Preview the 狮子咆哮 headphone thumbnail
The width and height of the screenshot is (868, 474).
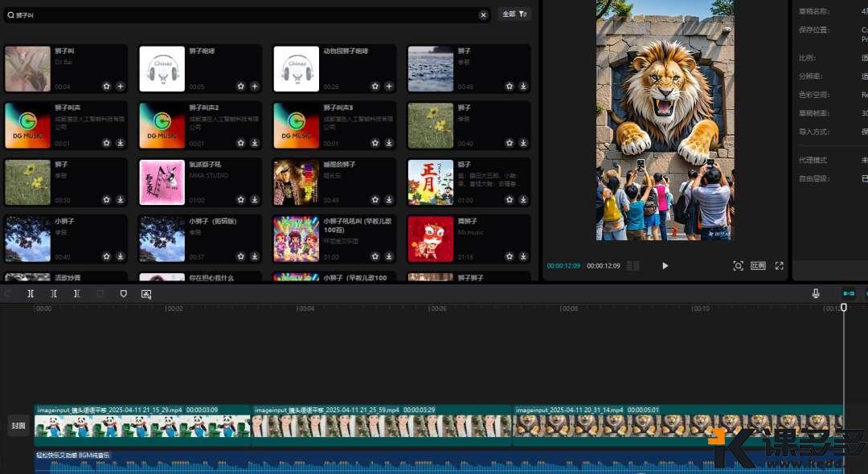coord(162,69)
